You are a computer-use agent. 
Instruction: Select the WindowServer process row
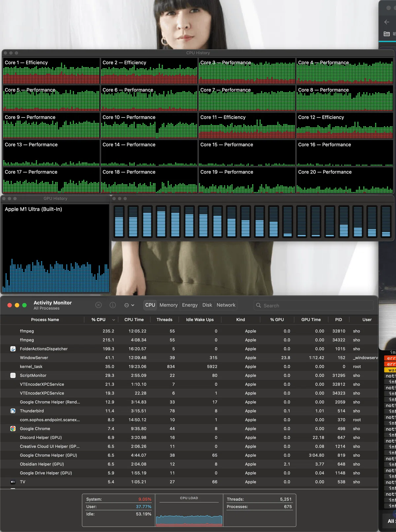pyautogui.click(x=189, y=358)
